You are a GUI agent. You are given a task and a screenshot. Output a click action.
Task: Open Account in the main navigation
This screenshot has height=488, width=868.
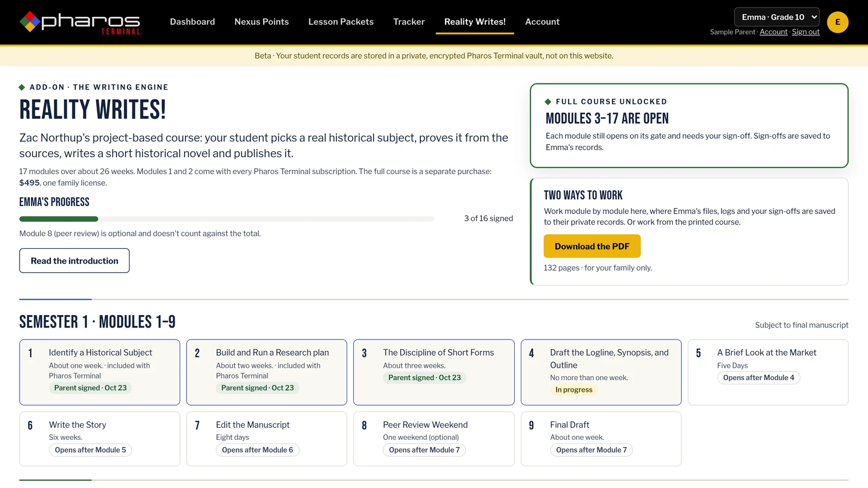pyautogui.click(x=542, y=22)
